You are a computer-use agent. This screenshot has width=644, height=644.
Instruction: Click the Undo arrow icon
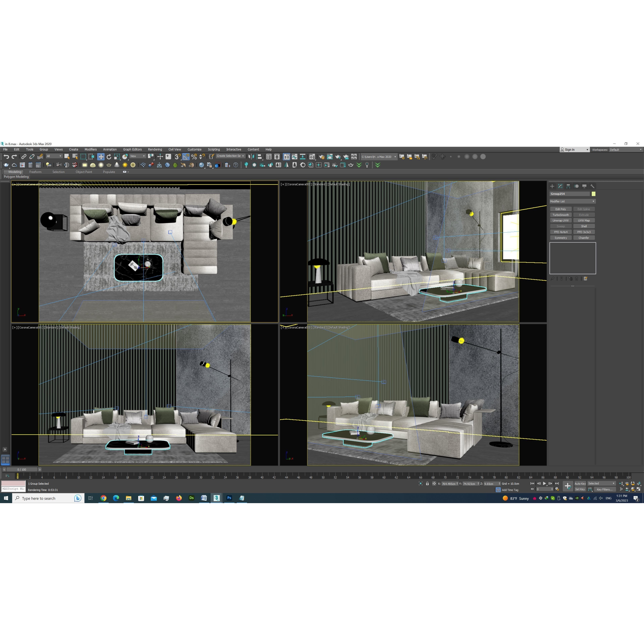[6, 157]
